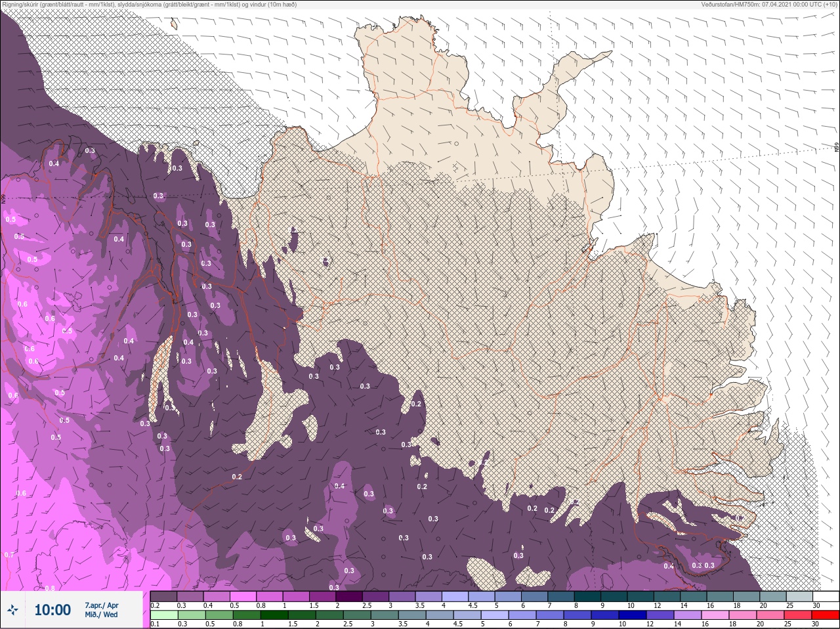Select the palest green 0.1–0.3 legend swatch

pos(164,615)
